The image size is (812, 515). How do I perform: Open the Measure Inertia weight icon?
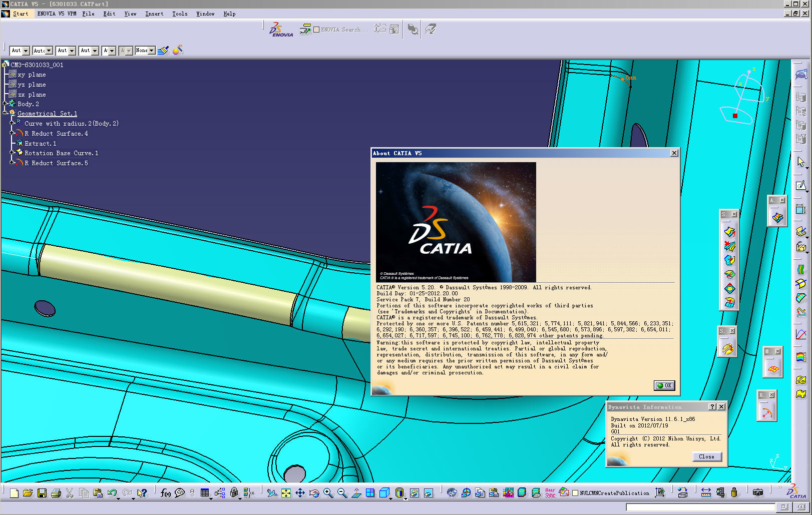pyautogui.click(x=734, y=493)
